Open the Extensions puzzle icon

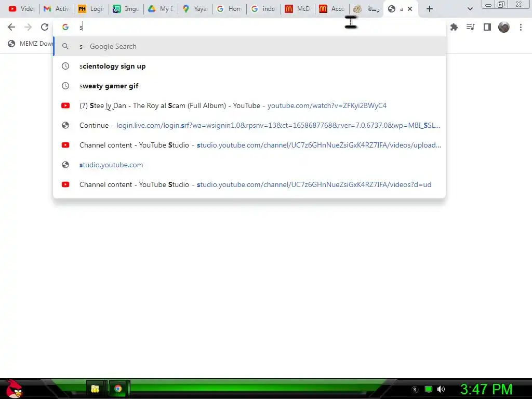[454, 27]
